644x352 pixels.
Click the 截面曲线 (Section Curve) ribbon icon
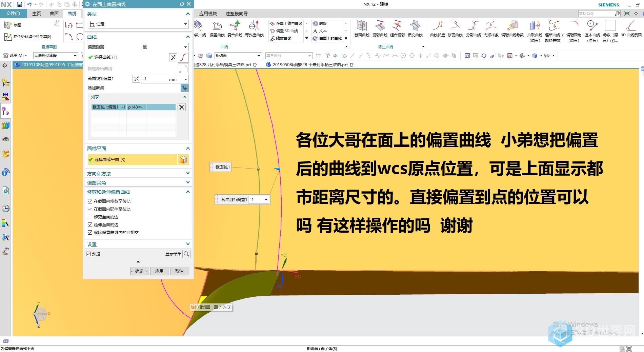(x=362, y=26)
